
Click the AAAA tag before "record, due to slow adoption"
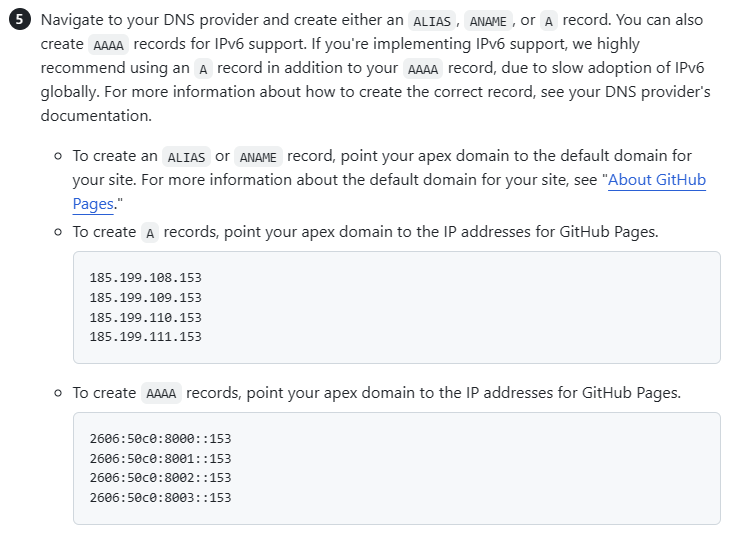point(423,69)
